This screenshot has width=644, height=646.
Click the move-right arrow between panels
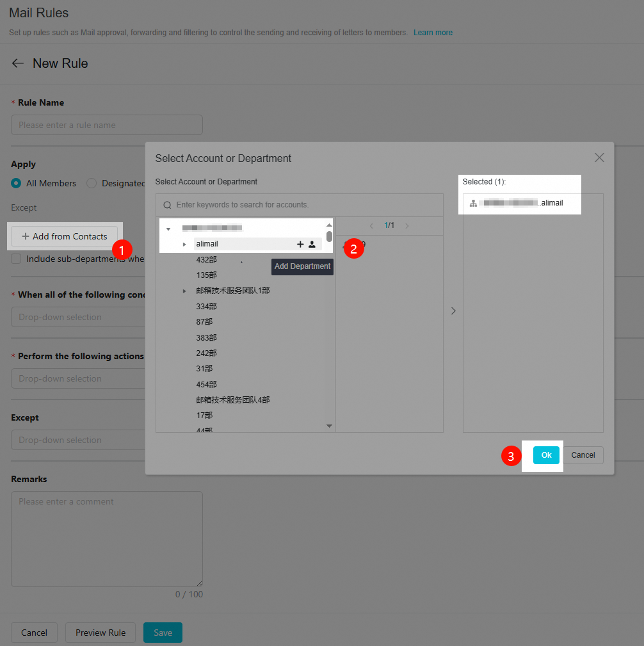(x=453, y=311)
